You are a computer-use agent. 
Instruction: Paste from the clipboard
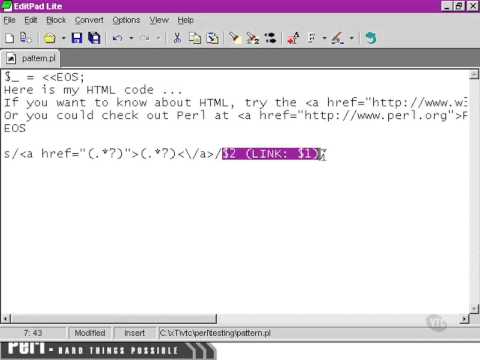click(x=212, y=38)
